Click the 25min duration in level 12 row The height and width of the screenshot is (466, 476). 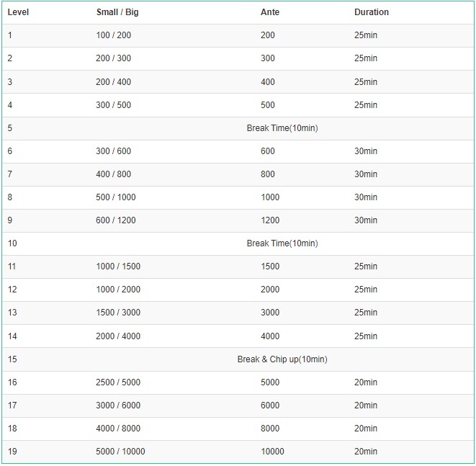pyautogui.click(x=366, y=290)
